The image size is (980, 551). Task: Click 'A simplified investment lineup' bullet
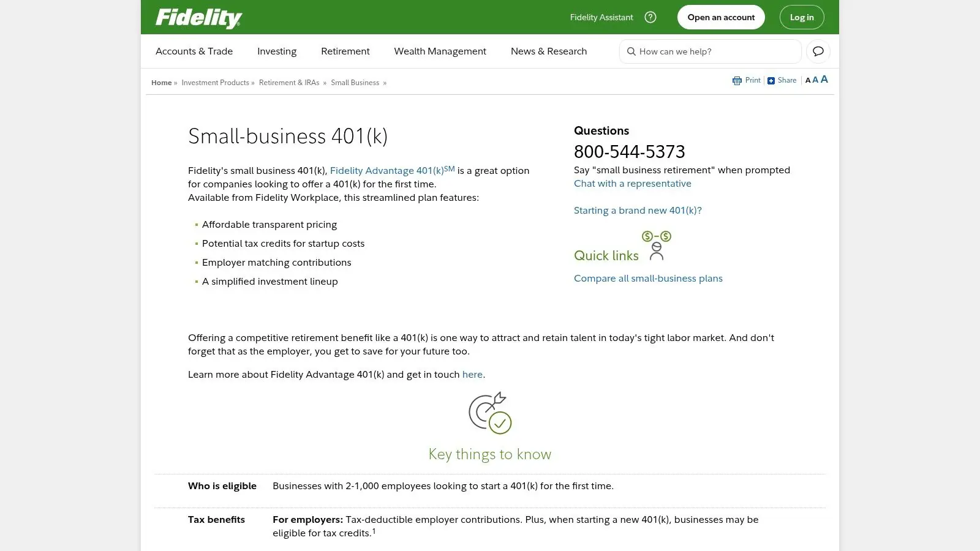click(270, 282)
